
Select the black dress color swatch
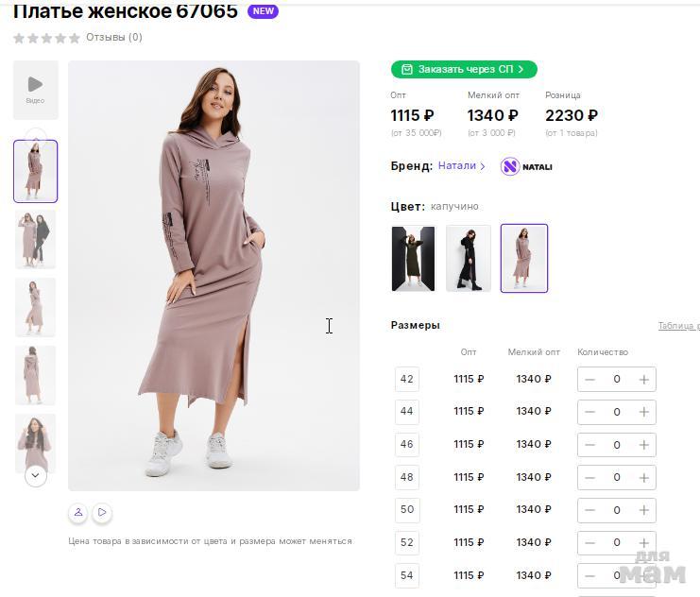pos(469,259)
